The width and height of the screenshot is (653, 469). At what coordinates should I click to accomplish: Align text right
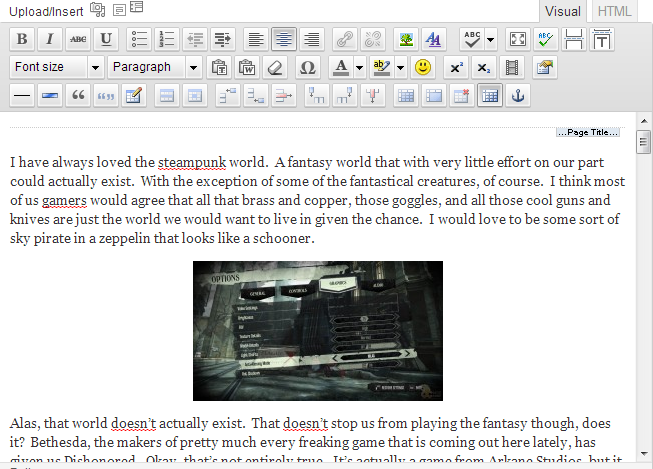312,39
